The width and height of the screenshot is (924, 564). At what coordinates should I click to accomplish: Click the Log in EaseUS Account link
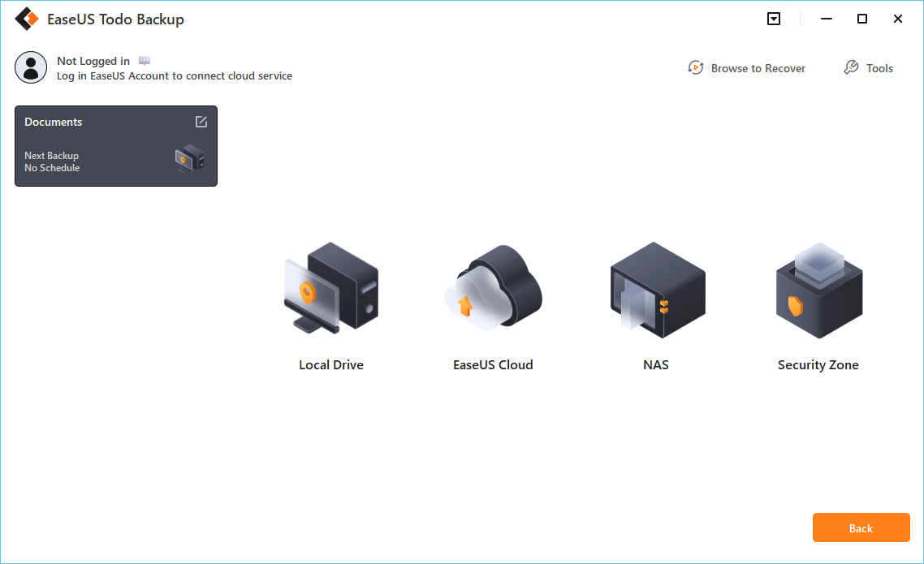175,75
